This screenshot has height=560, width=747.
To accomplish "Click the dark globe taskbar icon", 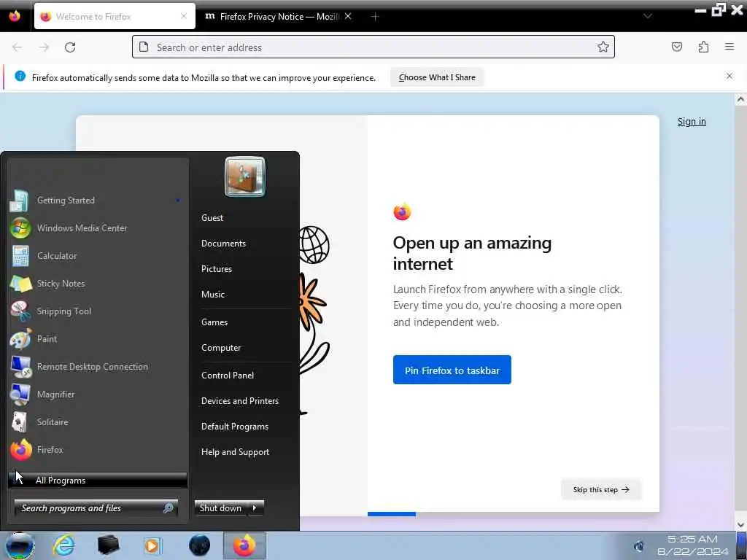I will tap(199, 545).
